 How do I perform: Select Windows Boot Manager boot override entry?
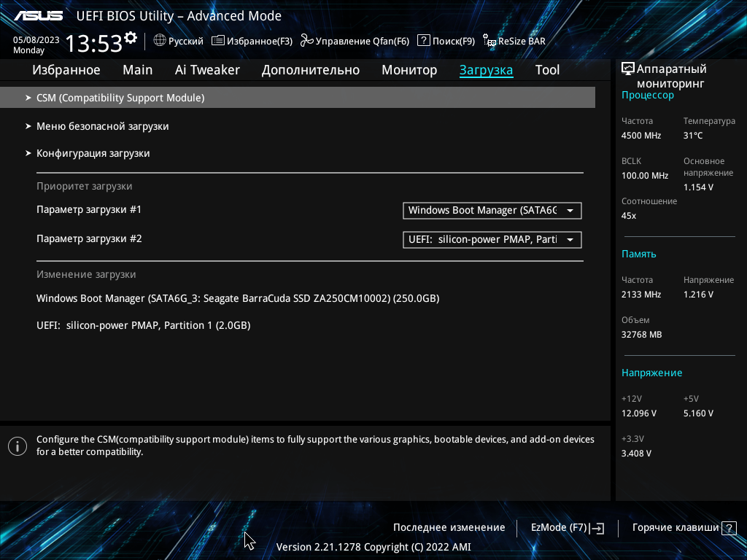[x=238, y=298]
